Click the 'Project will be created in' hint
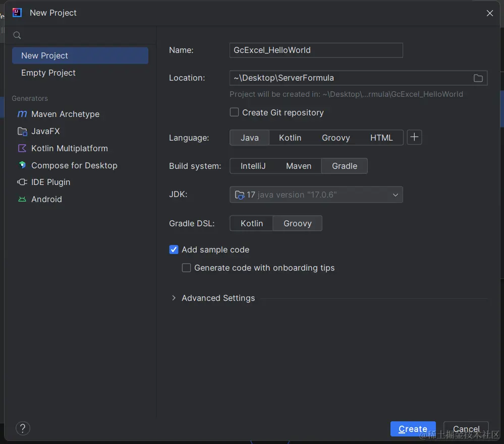 coord(346,94)
